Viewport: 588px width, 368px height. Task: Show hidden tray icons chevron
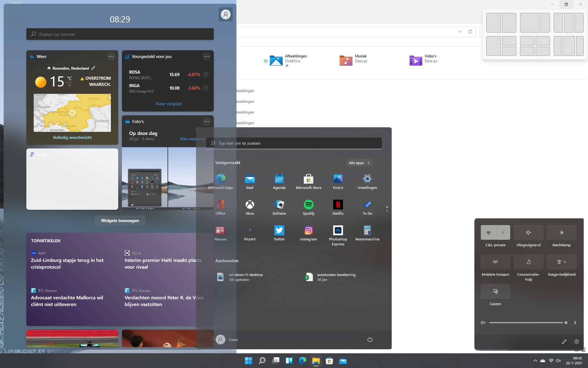coord(535,361)
